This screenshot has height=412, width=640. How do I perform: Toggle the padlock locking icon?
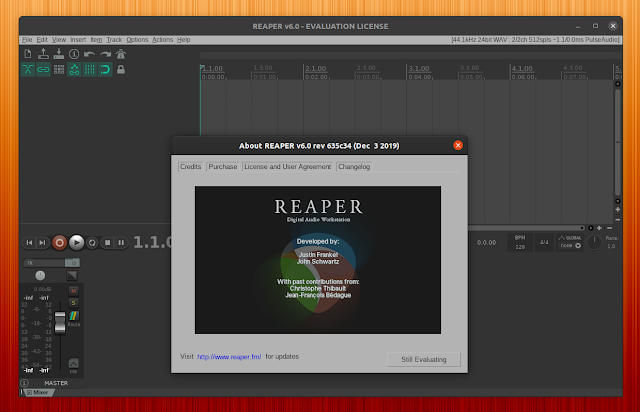coord(120,69)
